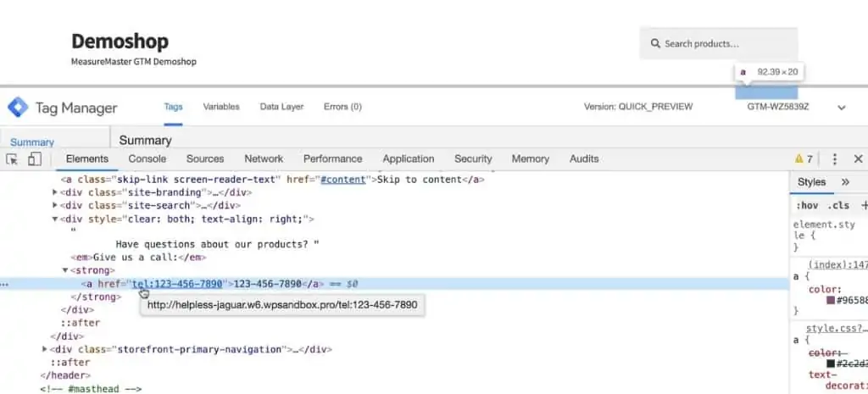Collapse the strong element node
868x394 pixels.
[x=65, y=270]
